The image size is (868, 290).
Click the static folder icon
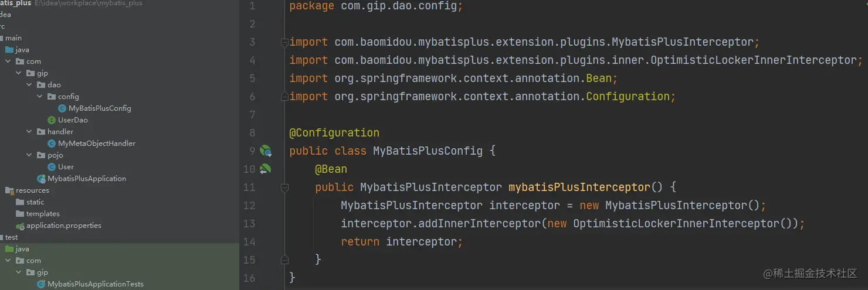coord(20,202)
